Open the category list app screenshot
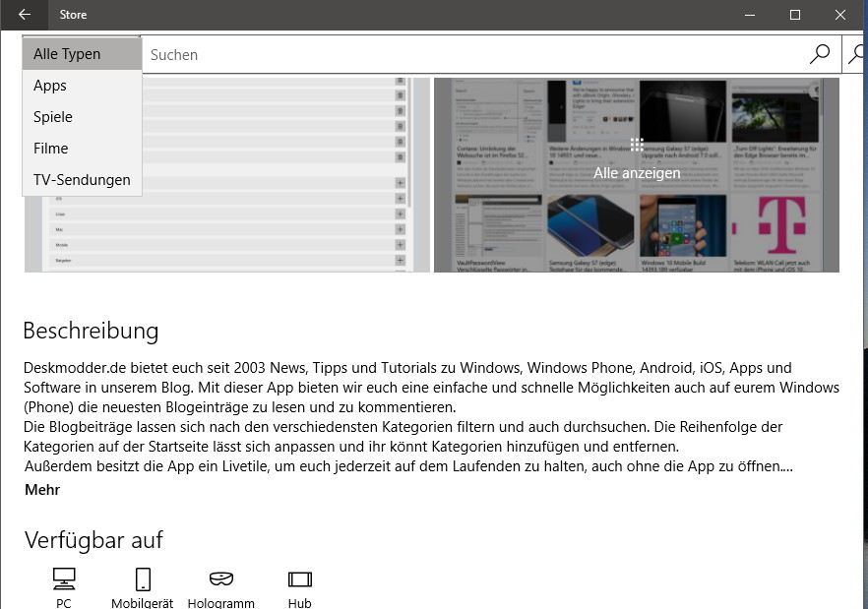The image size is (868, 609). point(227,175)
